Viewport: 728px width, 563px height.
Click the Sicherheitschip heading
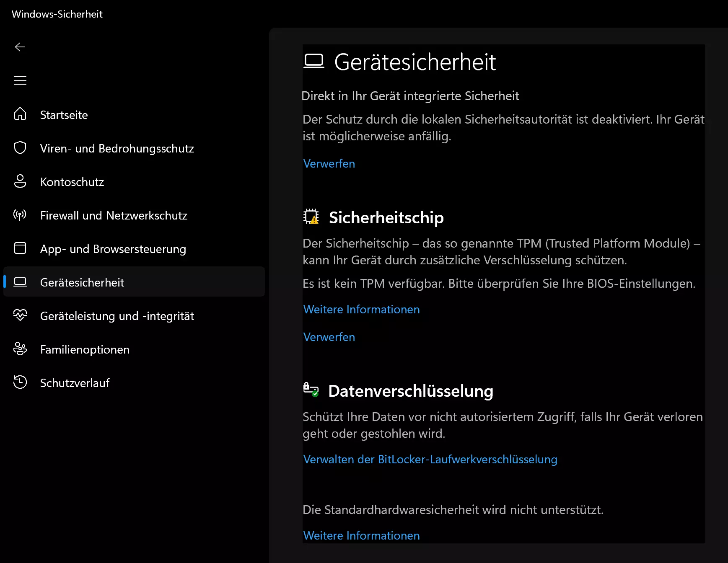tap(386, 217)
